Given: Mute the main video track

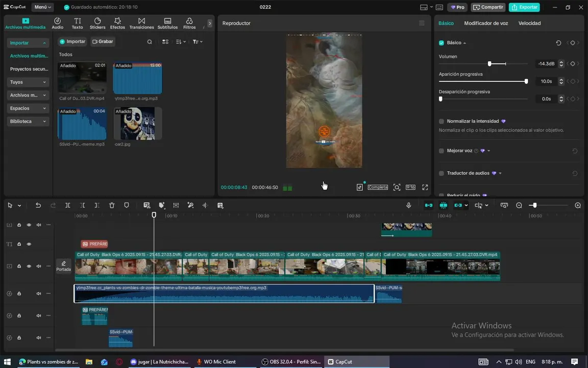Looking at the screenshot, I should click(39, 266).
